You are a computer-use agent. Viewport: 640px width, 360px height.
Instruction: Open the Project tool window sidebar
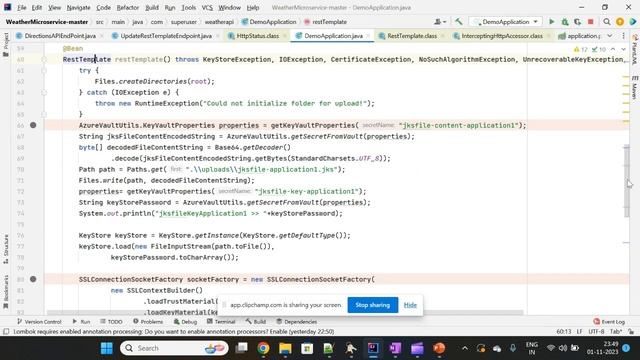point(6,44)
